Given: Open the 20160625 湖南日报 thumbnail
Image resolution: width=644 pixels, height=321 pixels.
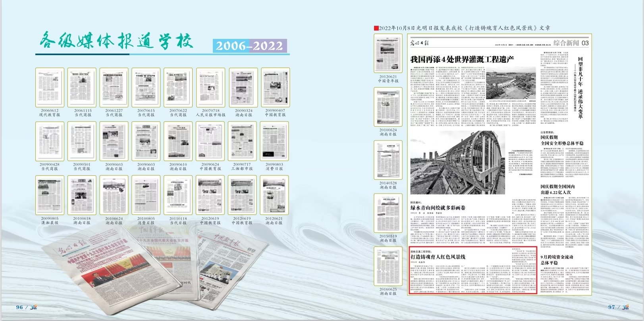Looking at the screenshot, I should pyautogui.click(x=388, y=266).
